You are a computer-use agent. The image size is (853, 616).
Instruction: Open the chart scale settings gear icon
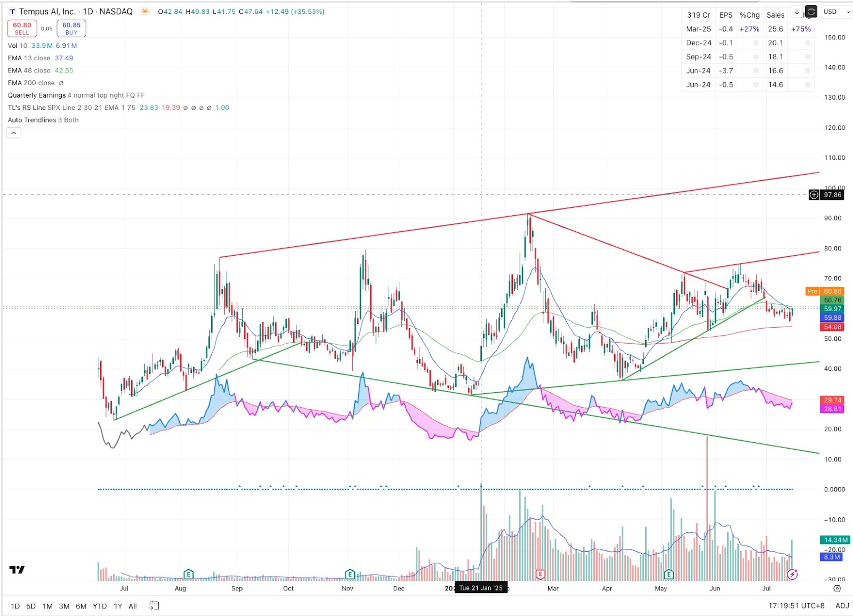point(837,588)
